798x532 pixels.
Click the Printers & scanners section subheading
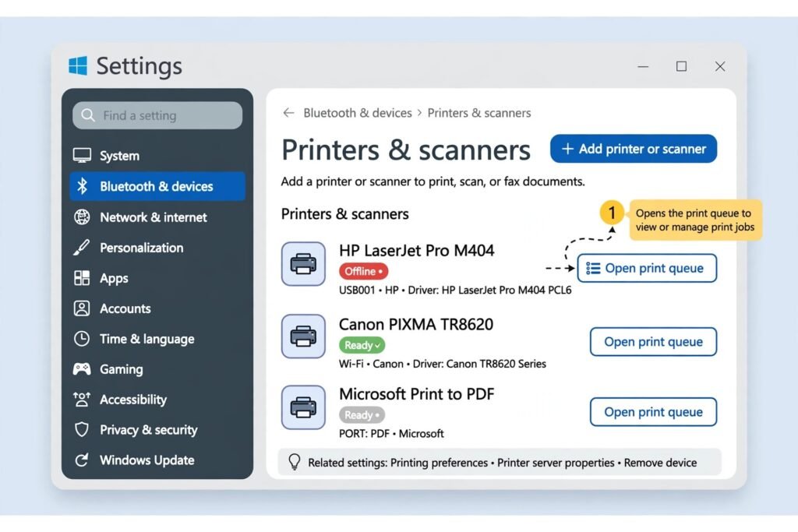pyautogui.click(x=345, y=214)
